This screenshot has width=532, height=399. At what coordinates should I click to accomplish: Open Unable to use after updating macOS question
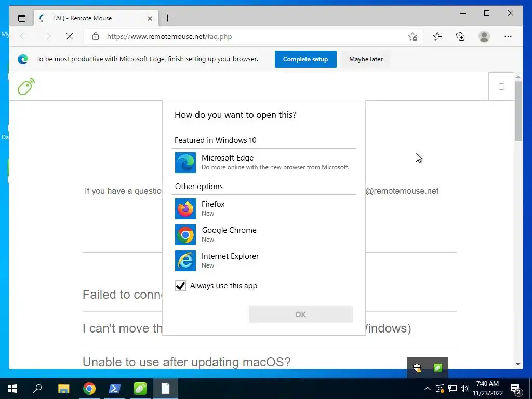pos(187,362)
